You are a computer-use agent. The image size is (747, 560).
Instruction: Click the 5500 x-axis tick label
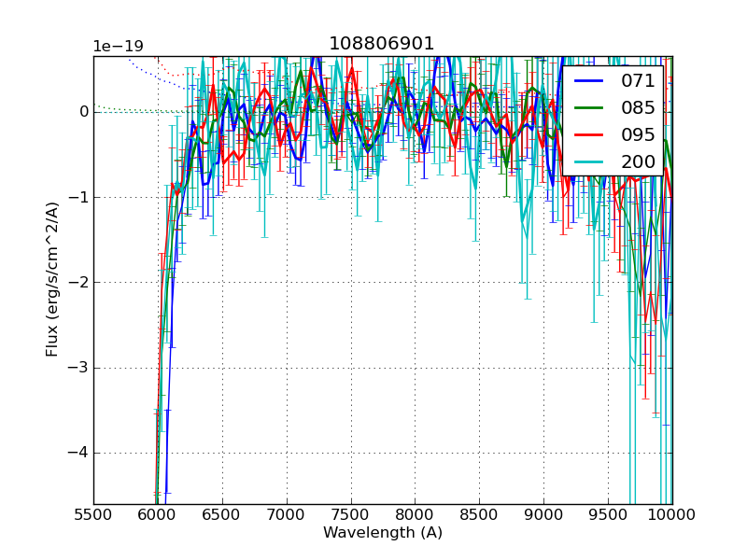(x=93, y=514)
